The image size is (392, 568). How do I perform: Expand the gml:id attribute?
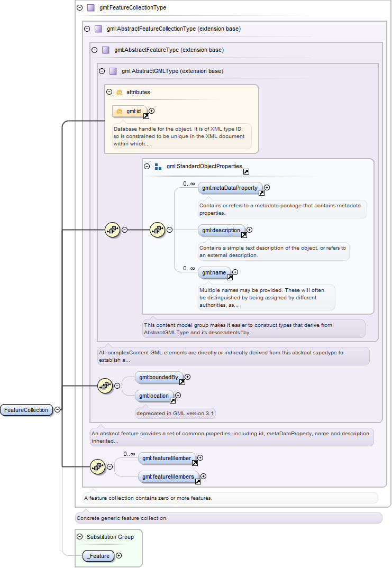[152, 111]
